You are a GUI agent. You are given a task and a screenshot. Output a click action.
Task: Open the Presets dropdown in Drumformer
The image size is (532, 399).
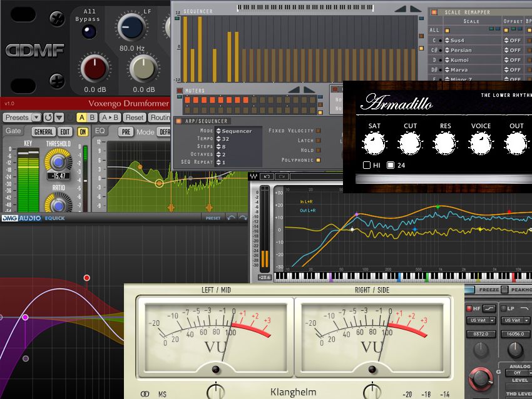click(20, 117)
